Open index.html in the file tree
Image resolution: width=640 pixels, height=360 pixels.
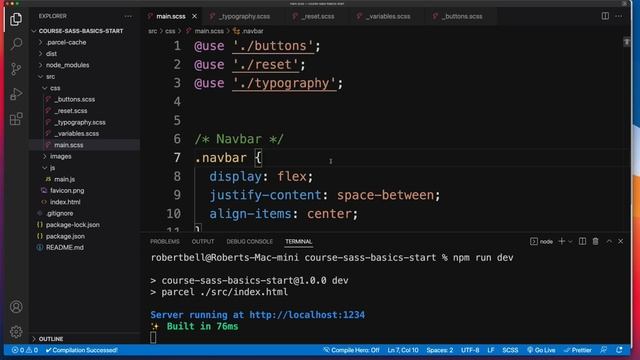65,202
